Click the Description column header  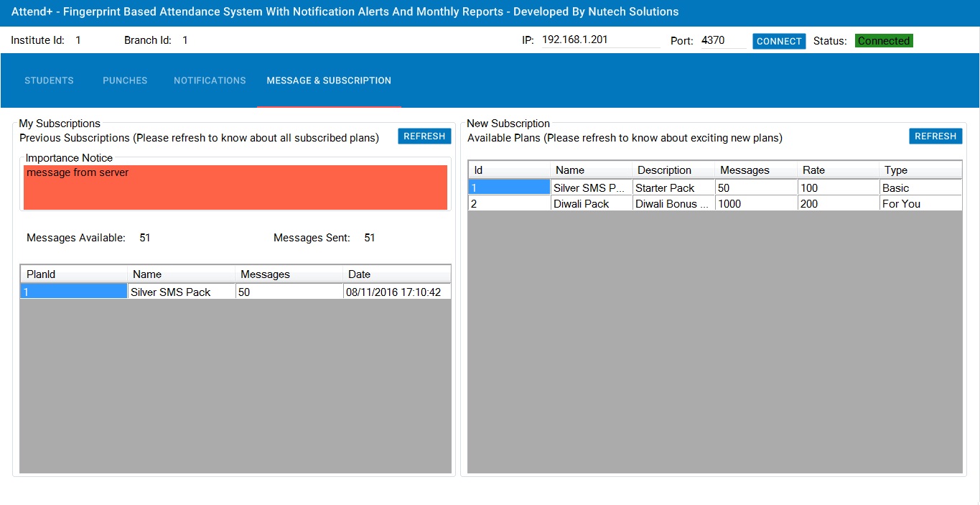click(x=673, y=170)
